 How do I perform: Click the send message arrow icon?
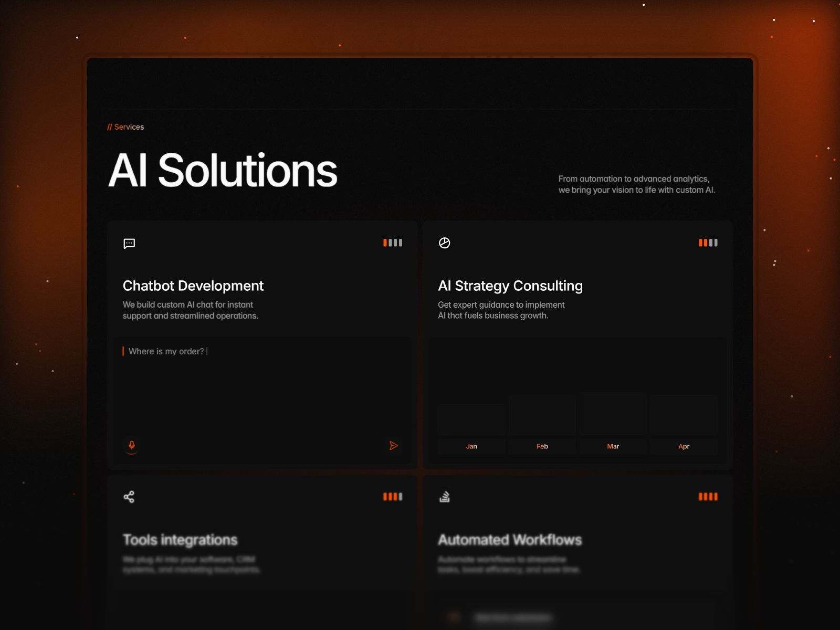(394, 446)
